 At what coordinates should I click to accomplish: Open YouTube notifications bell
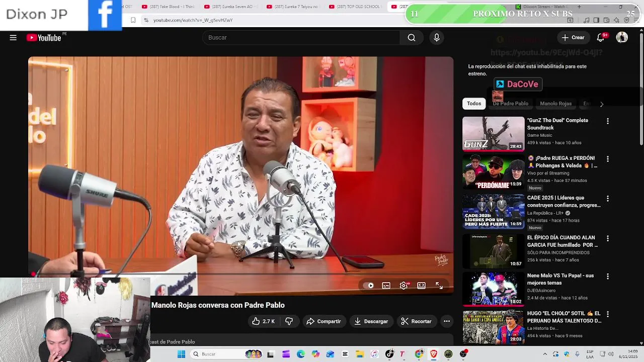point(600,38)
